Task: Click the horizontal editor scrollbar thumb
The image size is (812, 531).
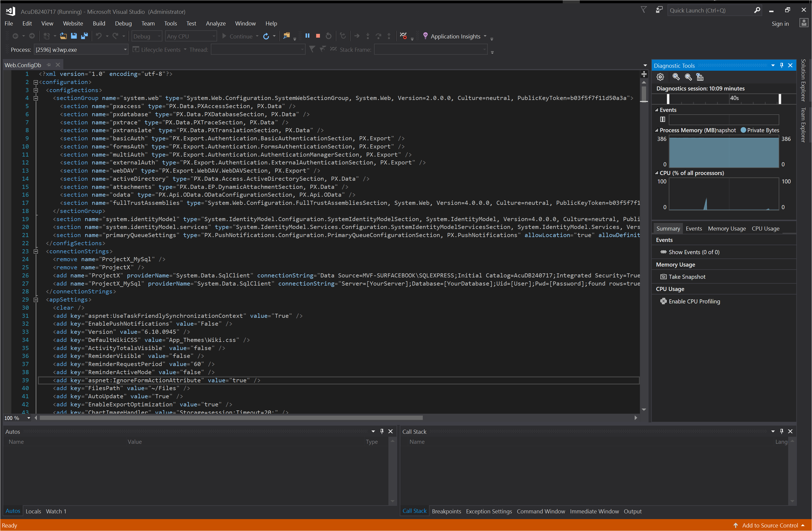Action: 231,418
